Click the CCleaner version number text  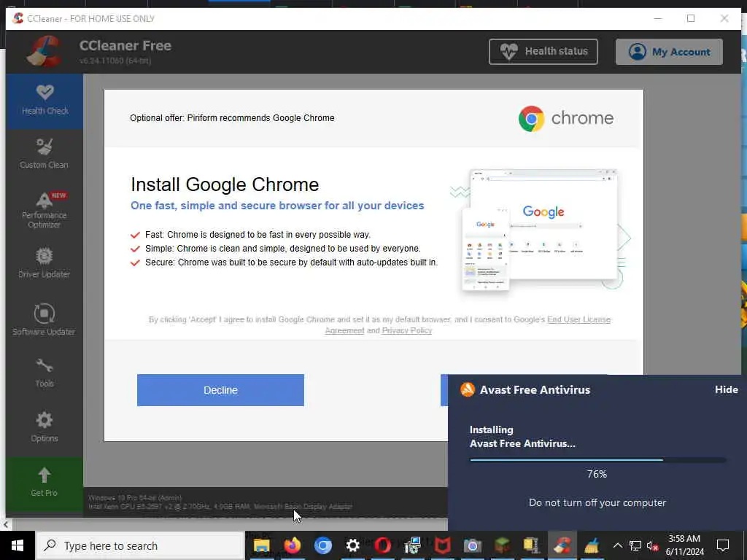pyautogui.click(x=115, y=61)
